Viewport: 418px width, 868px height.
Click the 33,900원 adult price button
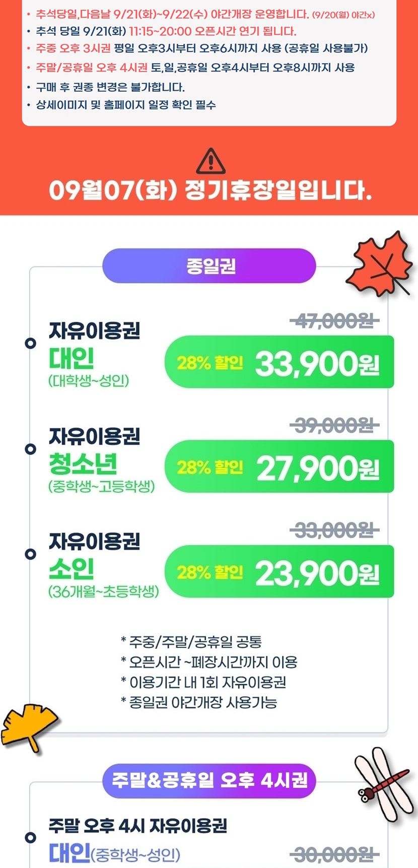[279, 363]
